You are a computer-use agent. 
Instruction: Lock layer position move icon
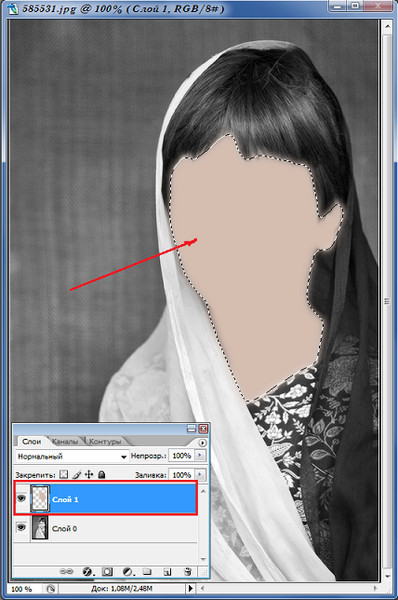pos(89,474)
